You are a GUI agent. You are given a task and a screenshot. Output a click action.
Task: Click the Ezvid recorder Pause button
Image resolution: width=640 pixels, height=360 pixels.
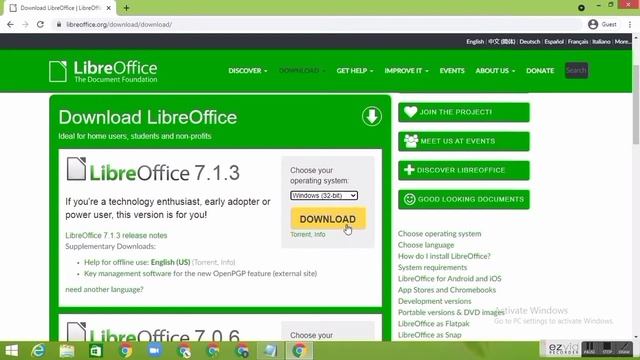click(589, 348)
